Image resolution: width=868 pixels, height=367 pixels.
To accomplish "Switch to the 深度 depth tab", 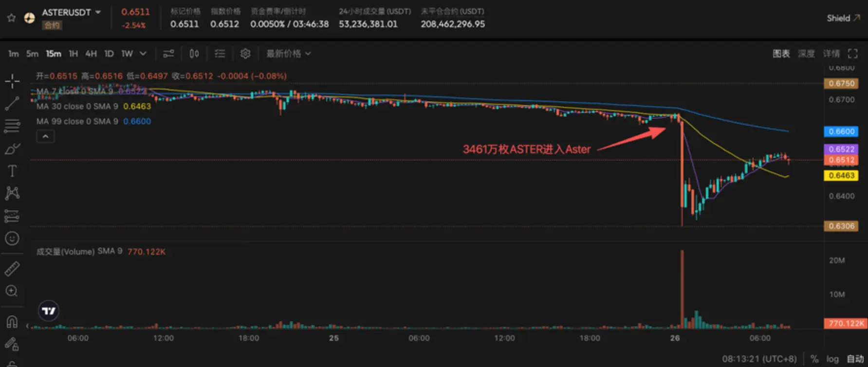I will coord(806,54).
